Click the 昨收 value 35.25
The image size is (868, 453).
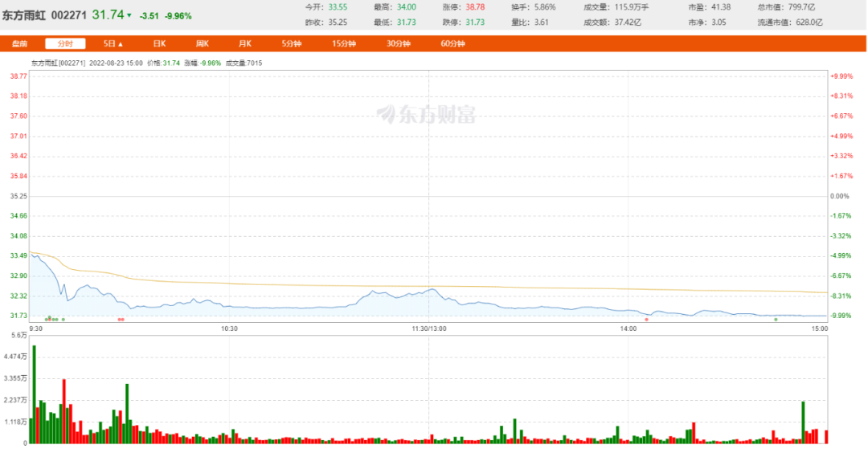(338, 22)
